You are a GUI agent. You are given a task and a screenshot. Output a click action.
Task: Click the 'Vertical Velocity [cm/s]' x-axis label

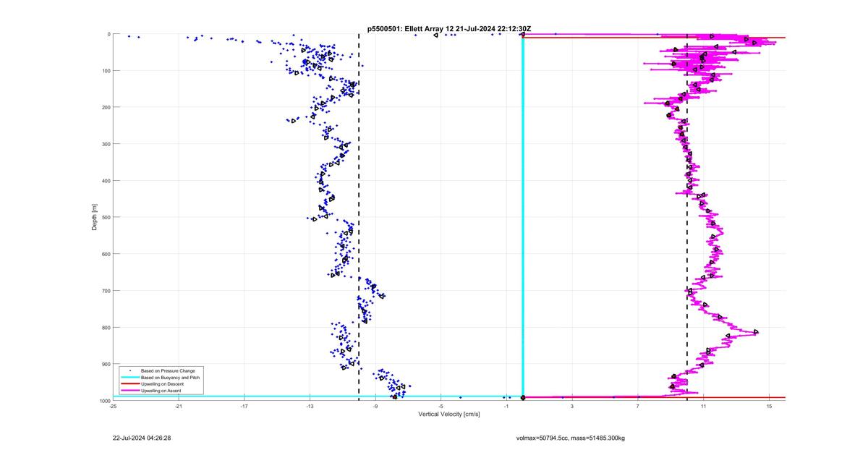[449, 414]
